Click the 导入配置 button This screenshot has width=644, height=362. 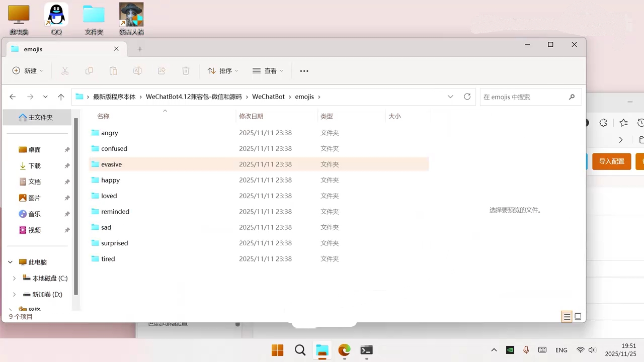611,161
